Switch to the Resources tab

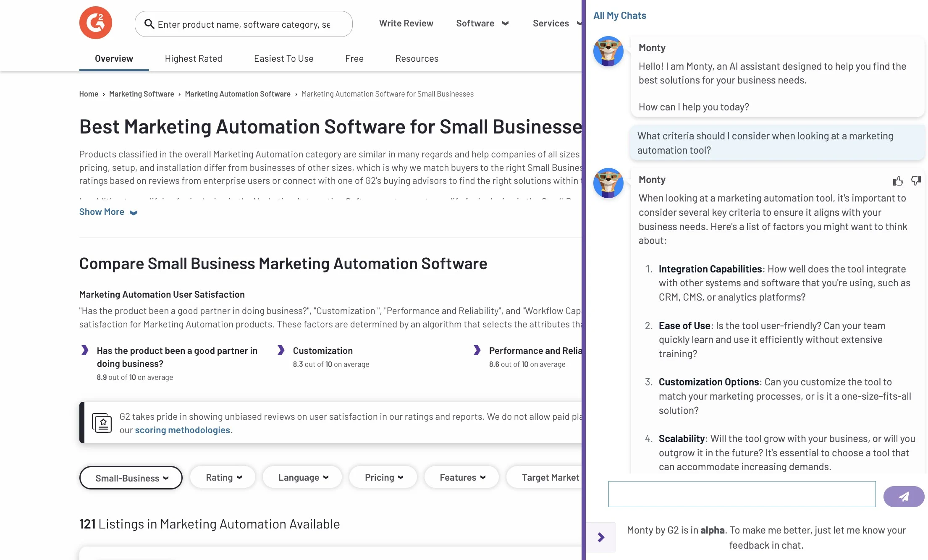click(417, 58)
